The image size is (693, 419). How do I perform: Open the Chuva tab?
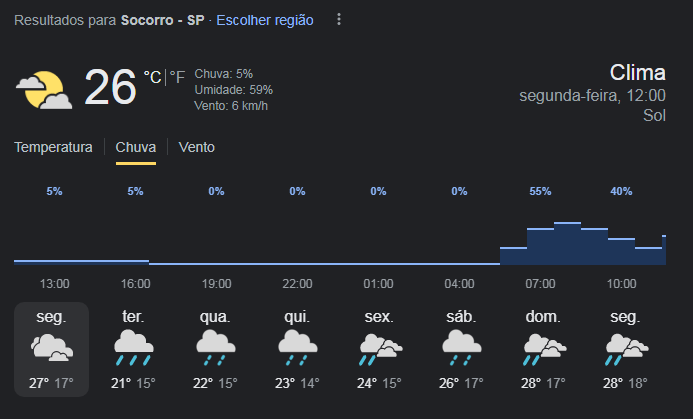pyautogui.click(x=136, y=147)
